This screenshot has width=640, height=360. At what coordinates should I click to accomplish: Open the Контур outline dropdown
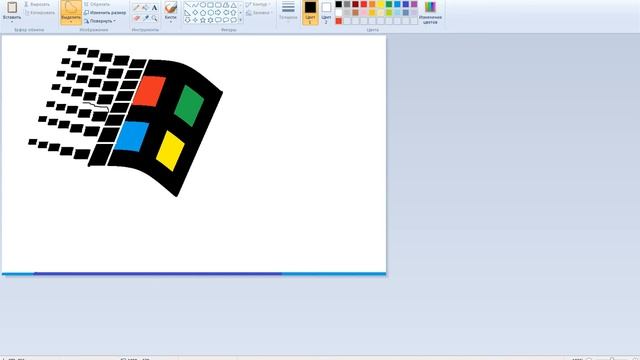click(259, 4)
